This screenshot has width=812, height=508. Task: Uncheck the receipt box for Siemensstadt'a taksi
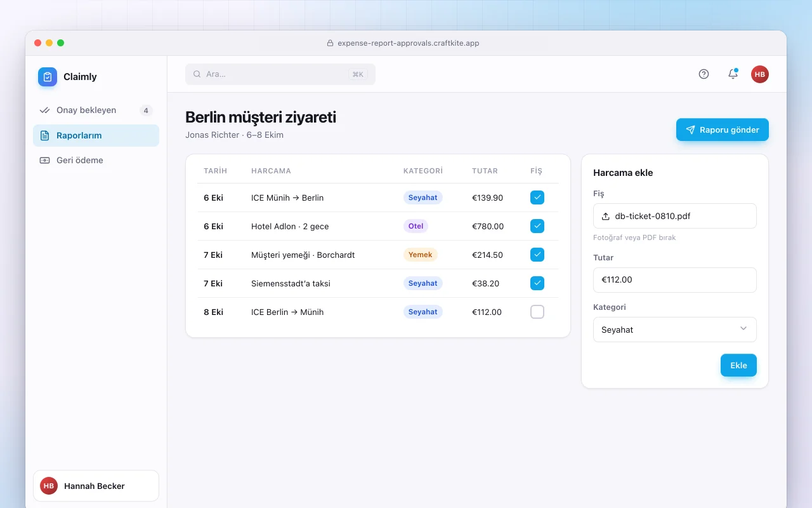(537, 283)
